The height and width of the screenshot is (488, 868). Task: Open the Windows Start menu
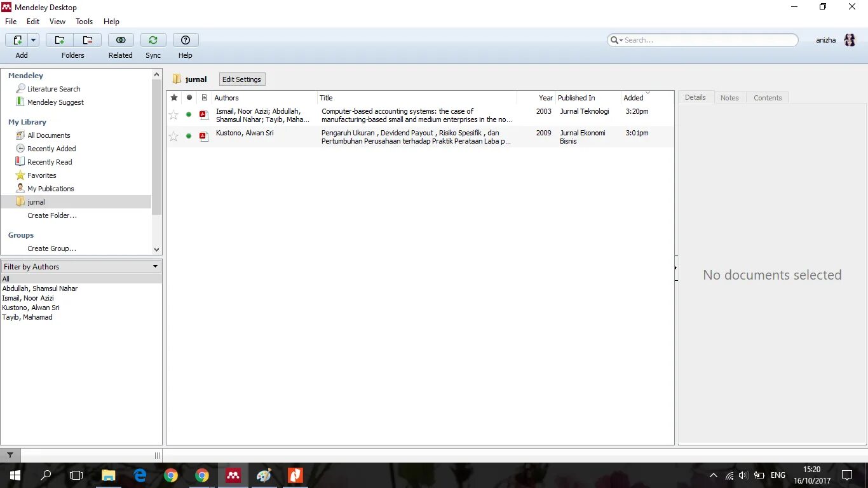[15, 475]
